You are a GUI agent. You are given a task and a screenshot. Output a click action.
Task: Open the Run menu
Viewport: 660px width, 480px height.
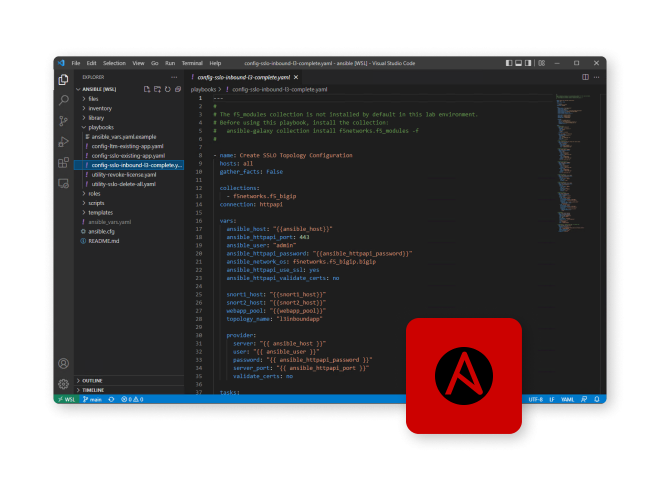click(170, 63)
